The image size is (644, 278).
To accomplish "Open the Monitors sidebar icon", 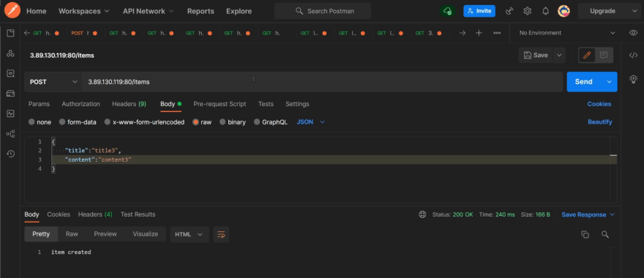I will (10, 113).
